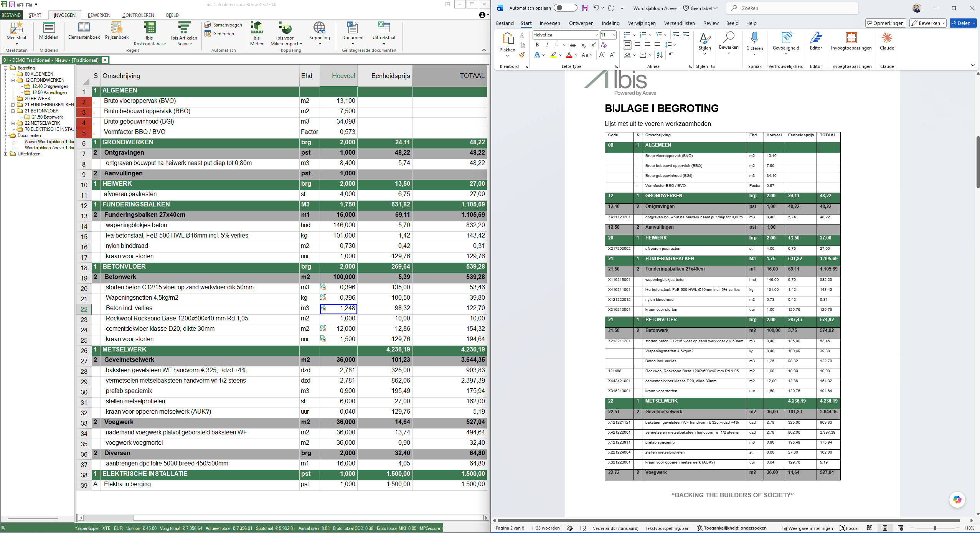Open Ibis Kostendatabase
The image size is (980, 533).
tap(150, 34)
